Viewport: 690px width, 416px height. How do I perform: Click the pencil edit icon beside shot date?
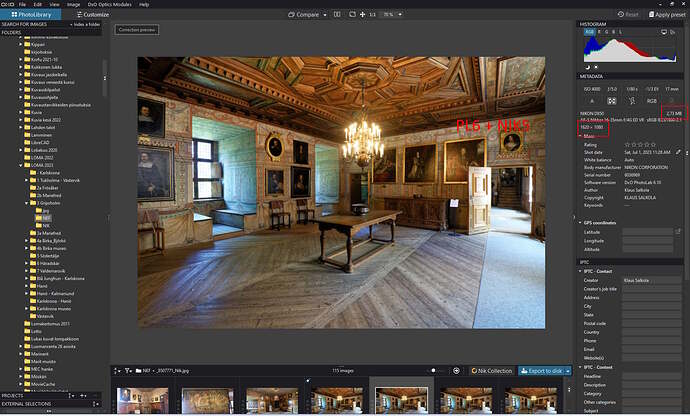(x=680, y=152)
